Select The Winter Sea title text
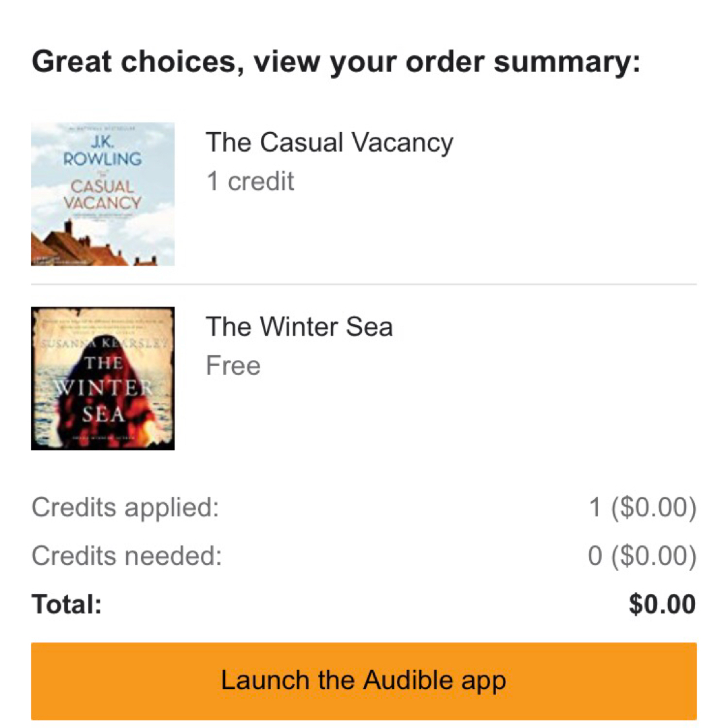Screen dimensions: 728x728 299,327
